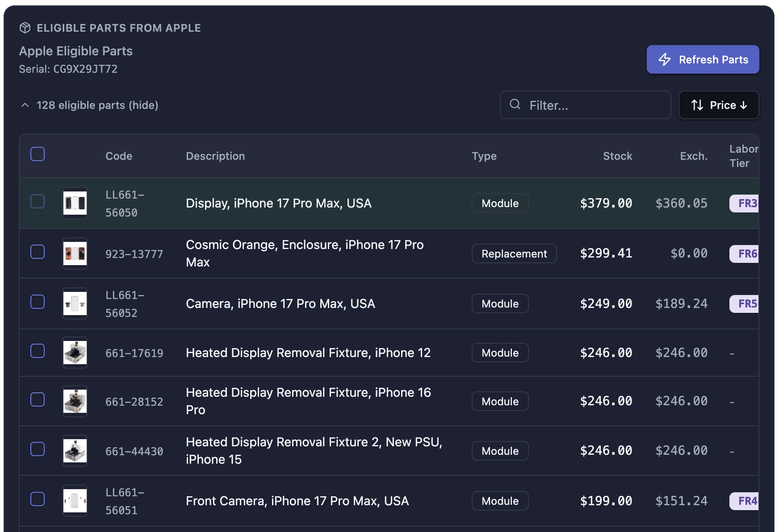Click Heated Display Removal Fixture, iPhone 12 description
Viewport: 779px width, 532px height.
[x=308, y=353]
